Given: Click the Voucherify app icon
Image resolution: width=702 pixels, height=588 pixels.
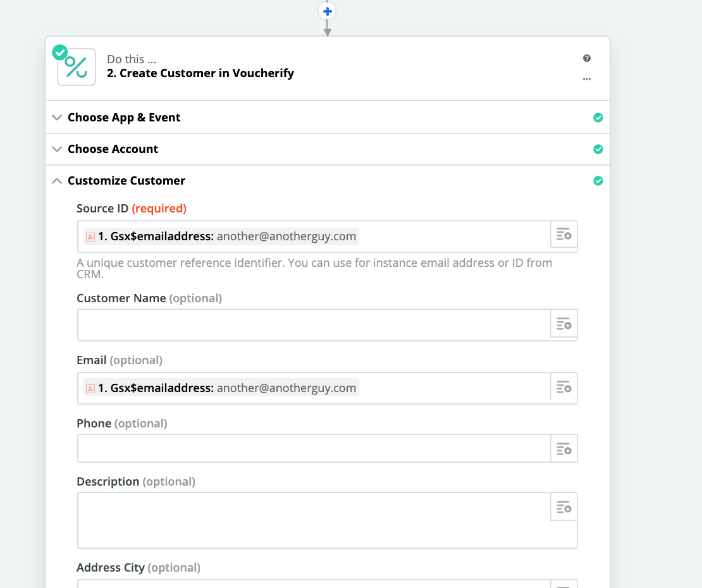Looking at the screenshot, I should [x=77, y=67].
